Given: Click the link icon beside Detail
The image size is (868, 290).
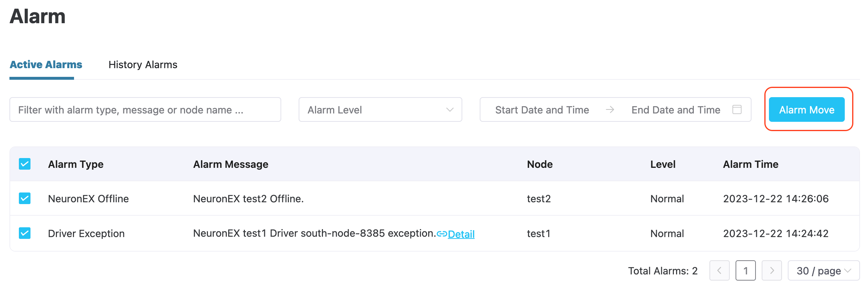Looking at the screenshot, I should click(442, 234).
